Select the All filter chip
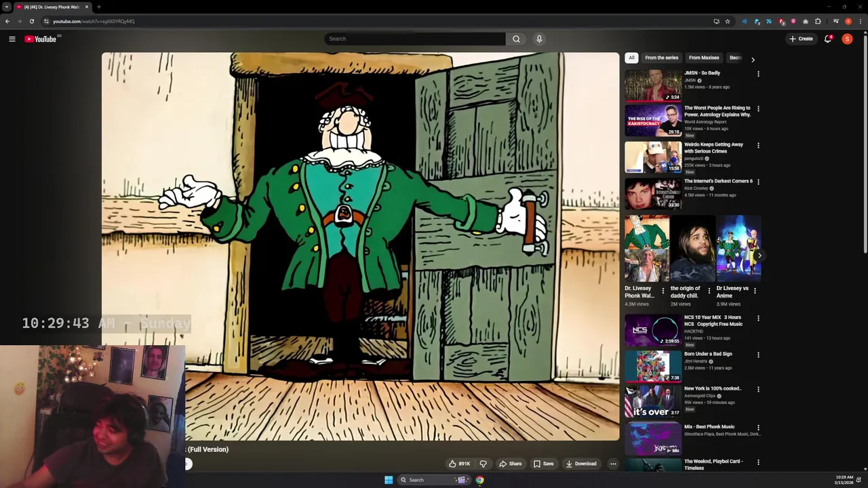The image size is (868, 488). [631, 58]
